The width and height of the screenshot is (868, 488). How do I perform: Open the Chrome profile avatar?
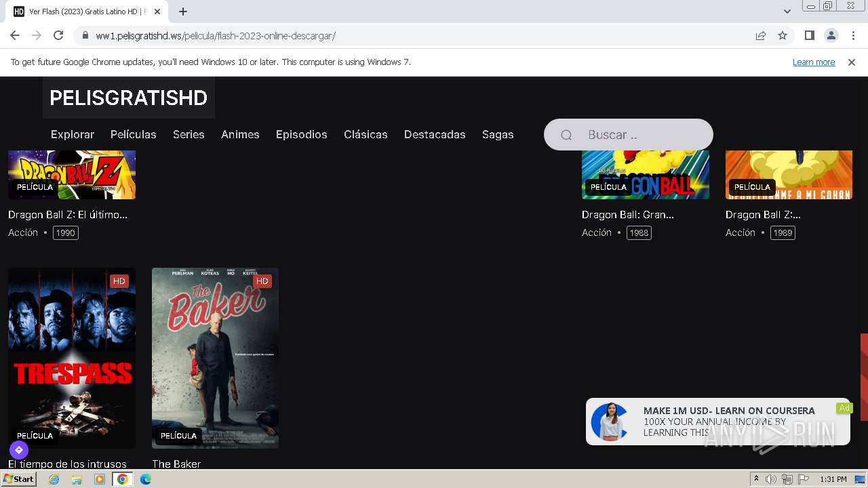pyautogui.click(x=831, y=35)
